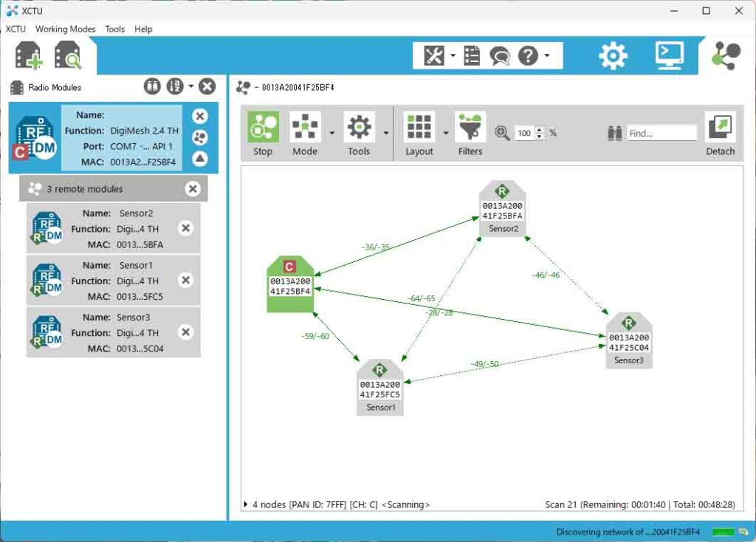Select Sensor2 remote module
Image resolution: width=756 pixels, height=542 pixels.
113,228
